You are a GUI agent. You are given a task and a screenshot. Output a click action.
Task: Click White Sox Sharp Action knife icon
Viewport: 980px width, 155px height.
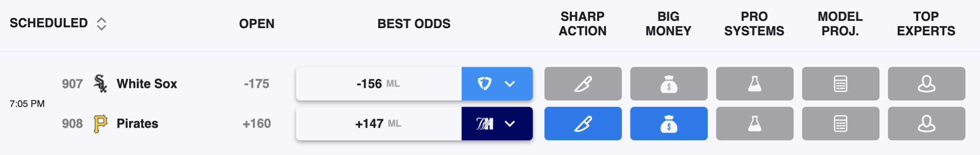tap(583, 84)
